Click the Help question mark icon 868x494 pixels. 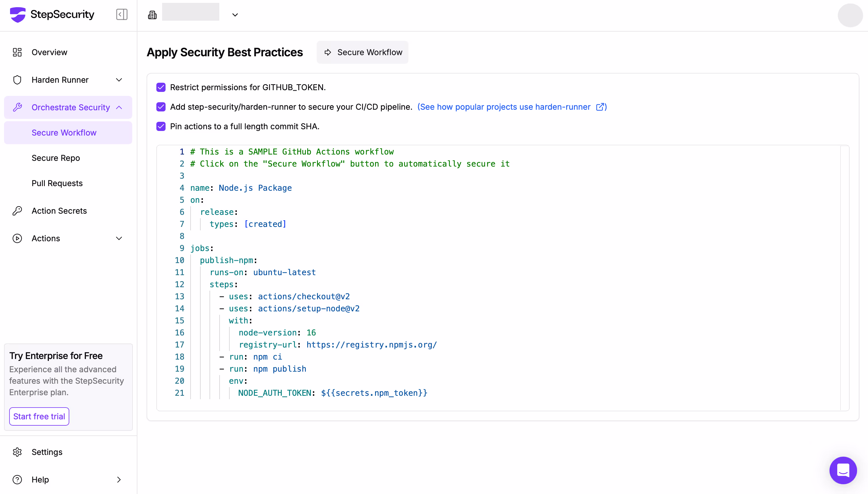(17, 479)
